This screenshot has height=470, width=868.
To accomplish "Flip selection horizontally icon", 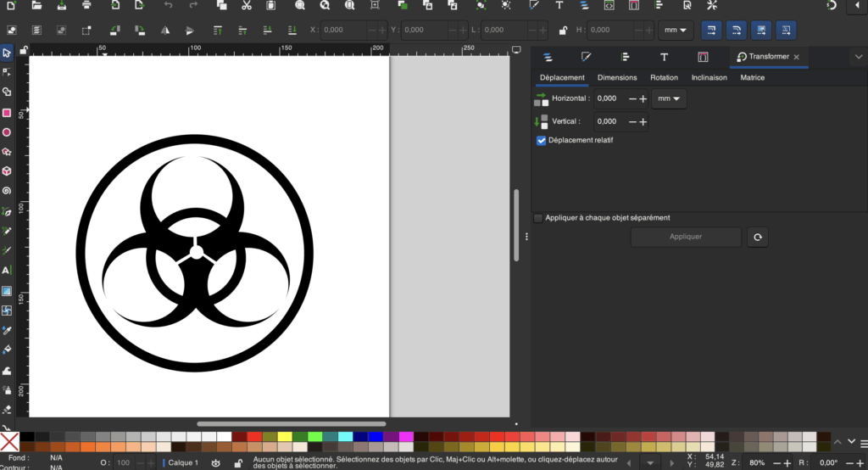I will point(166,31).
